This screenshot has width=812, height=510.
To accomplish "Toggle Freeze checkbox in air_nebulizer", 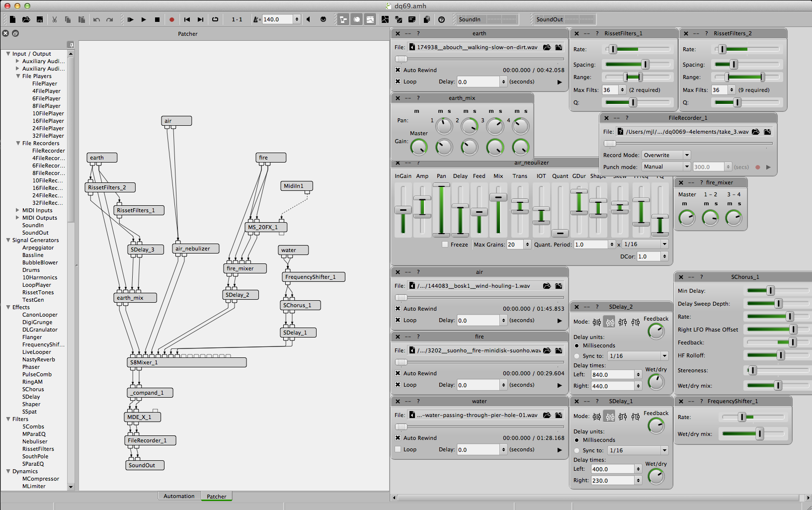I will click(x=445, y=245).
